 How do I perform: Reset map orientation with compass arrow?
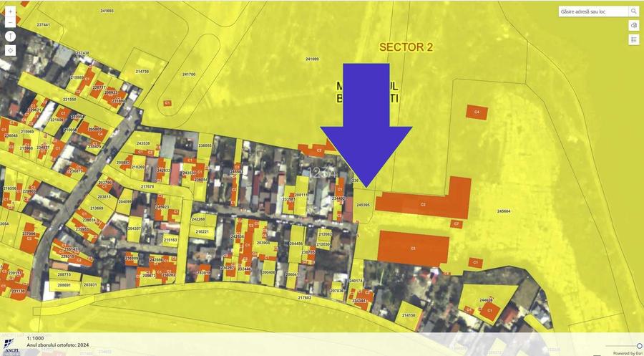point(10,37)
